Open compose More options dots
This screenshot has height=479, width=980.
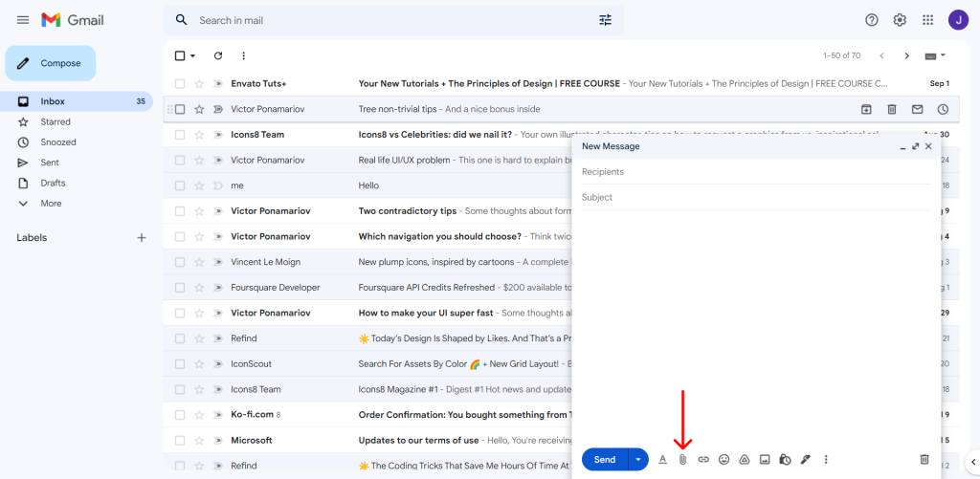(826, 460)
